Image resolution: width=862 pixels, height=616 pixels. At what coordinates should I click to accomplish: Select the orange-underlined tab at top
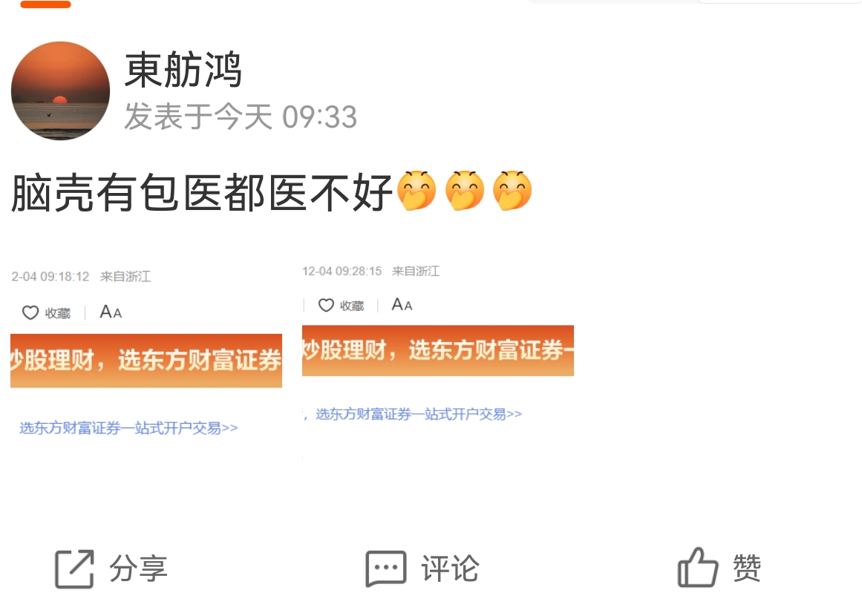coord(45,4)
